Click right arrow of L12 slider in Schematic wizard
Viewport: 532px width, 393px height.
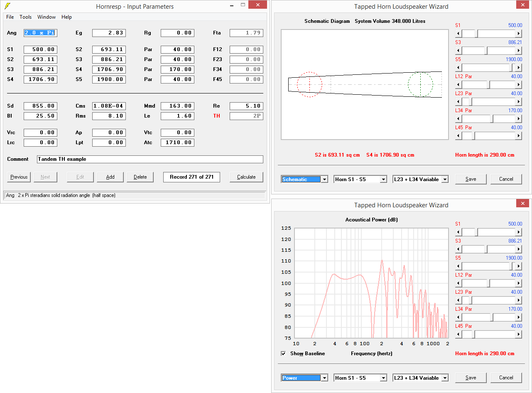click(x=519, y=85)
